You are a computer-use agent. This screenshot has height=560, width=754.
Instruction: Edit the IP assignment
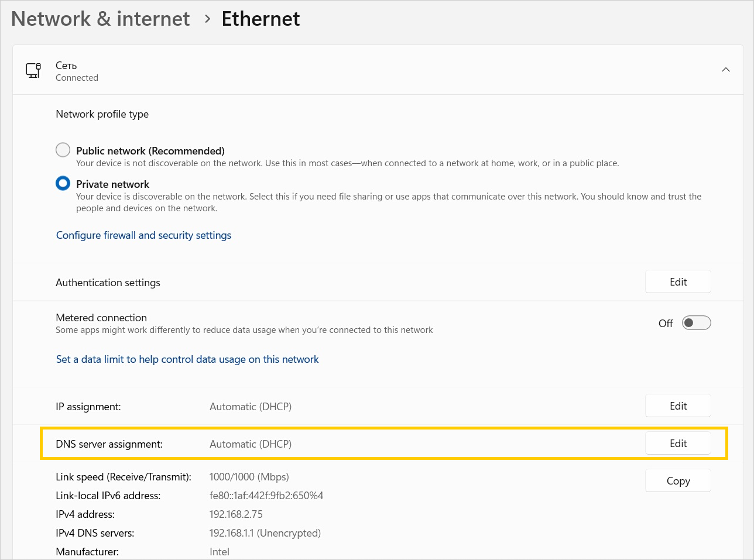[678, 406]
